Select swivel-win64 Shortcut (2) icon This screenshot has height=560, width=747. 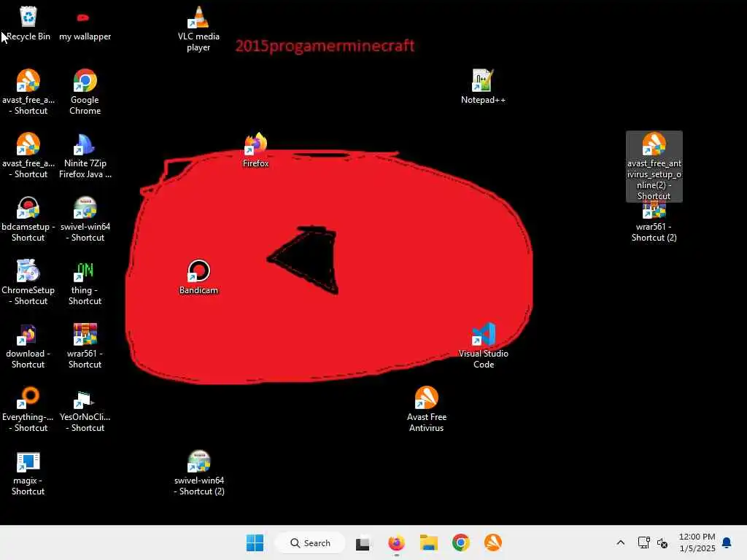point(198,472)
